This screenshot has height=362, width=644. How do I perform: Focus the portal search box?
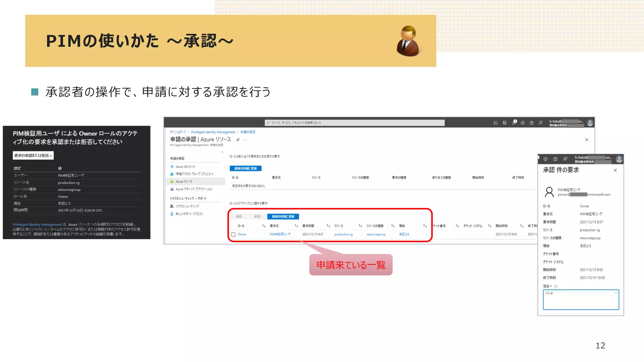click(x=354, y=123)
